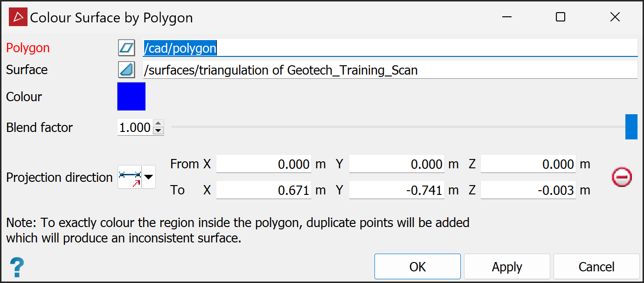The image size is (644, 283).
Task: Click the To Y coordinate field
Action: [396, 190]
